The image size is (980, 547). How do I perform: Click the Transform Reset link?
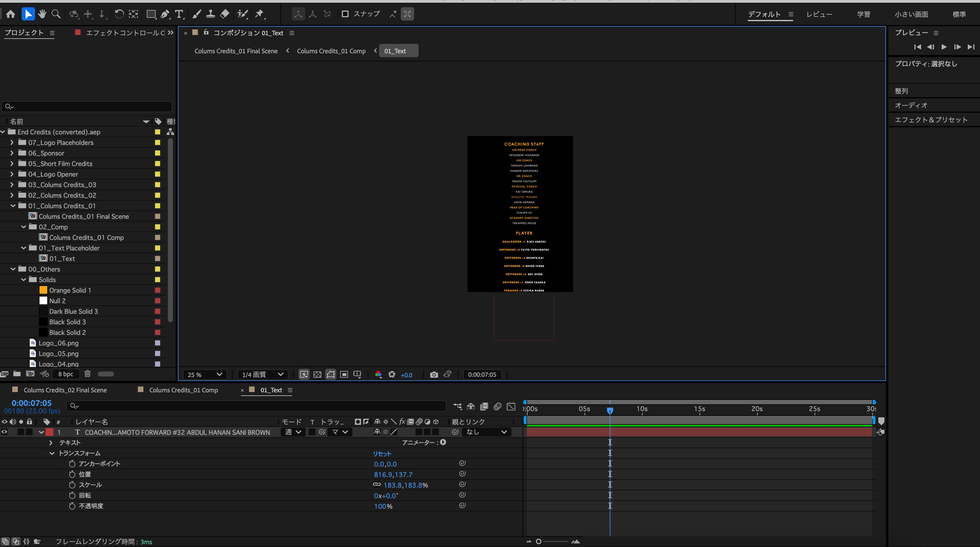382,453
